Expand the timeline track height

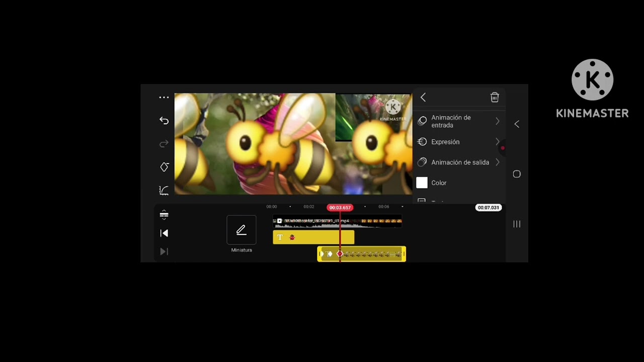coord(164,215)
